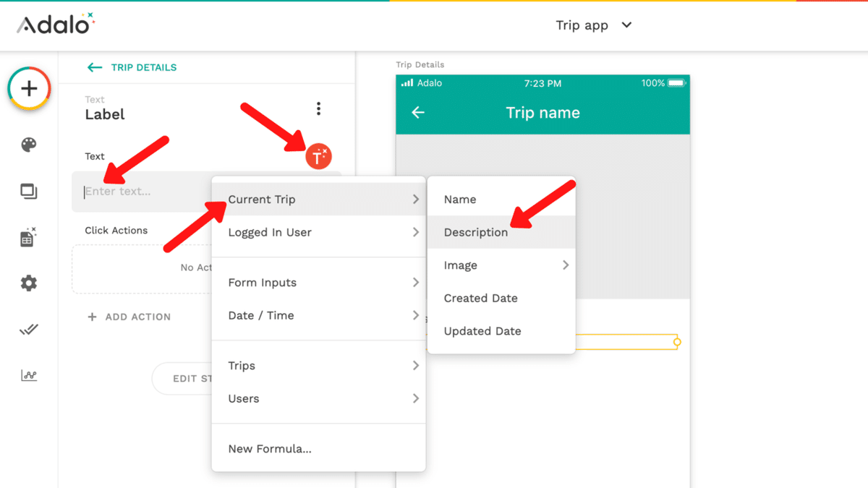Open the Screens icon in sidebar
The width and height of the screenshot is (868, 488).
29,192
